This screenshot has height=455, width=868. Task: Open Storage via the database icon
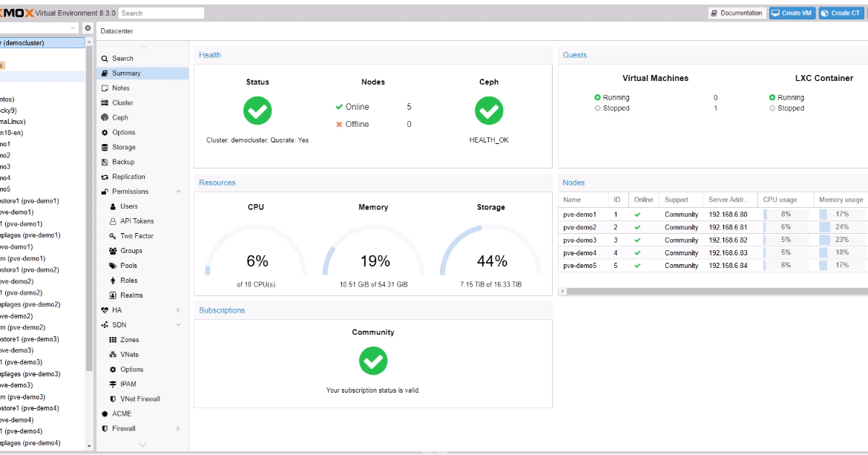point(105,147)
